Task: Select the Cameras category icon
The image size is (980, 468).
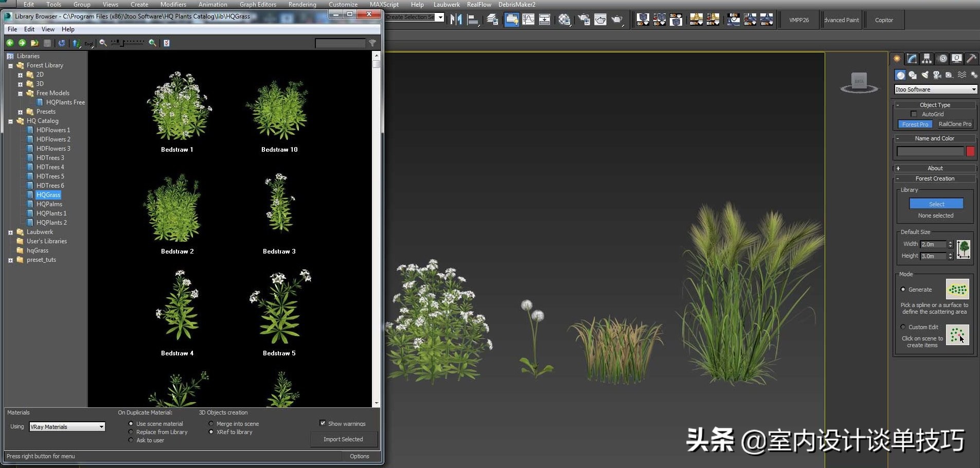Action: (x=937, y=75)
